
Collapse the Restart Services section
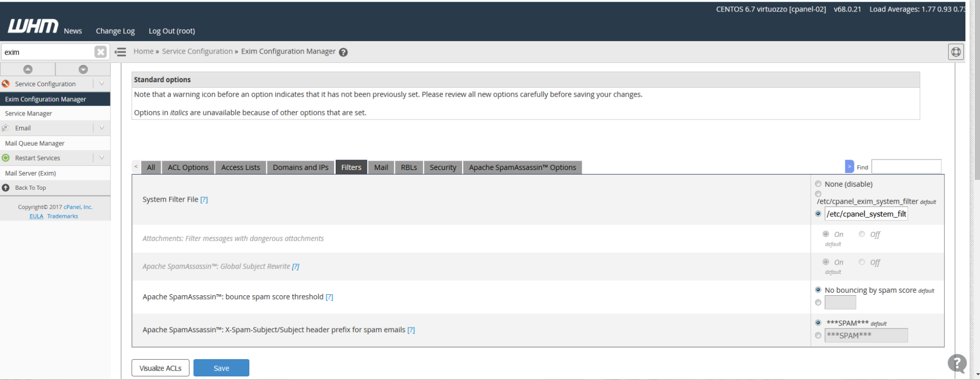[x=101, y=158]
